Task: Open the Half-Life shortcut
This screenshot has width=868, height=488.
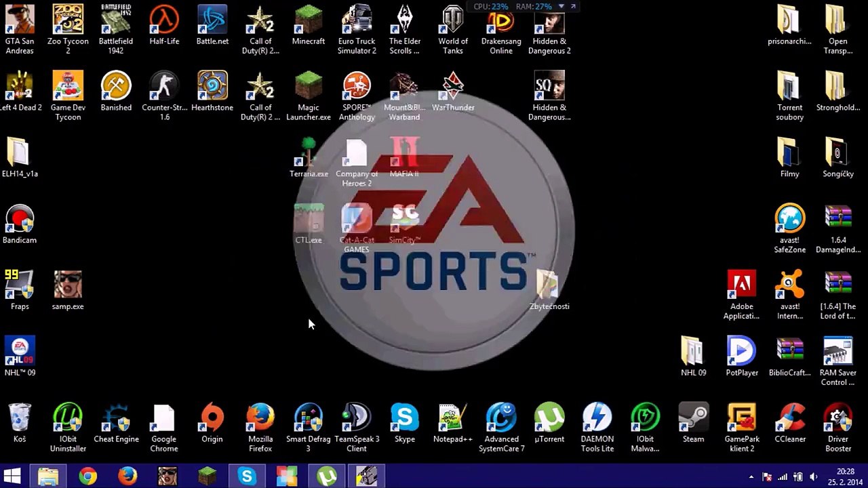Action: pyautogui.click(x=164, y=25)
